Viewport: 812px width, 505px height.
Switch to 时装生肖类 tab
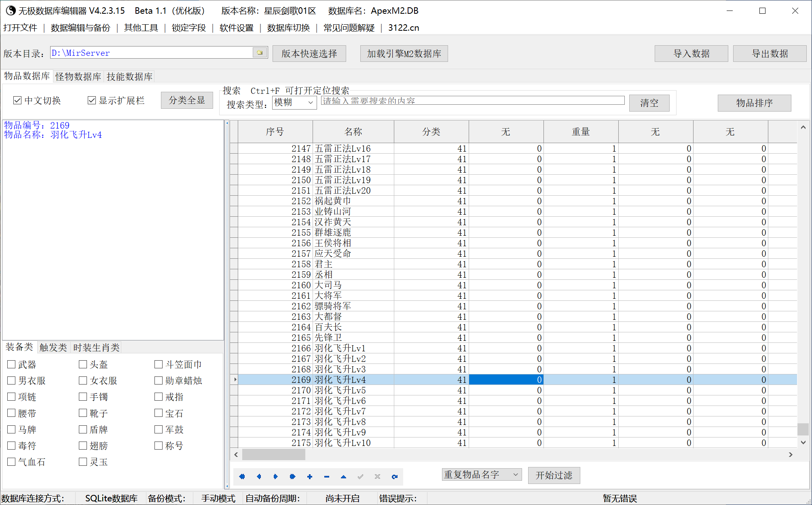pyautogui.click(x=97, y=347)
